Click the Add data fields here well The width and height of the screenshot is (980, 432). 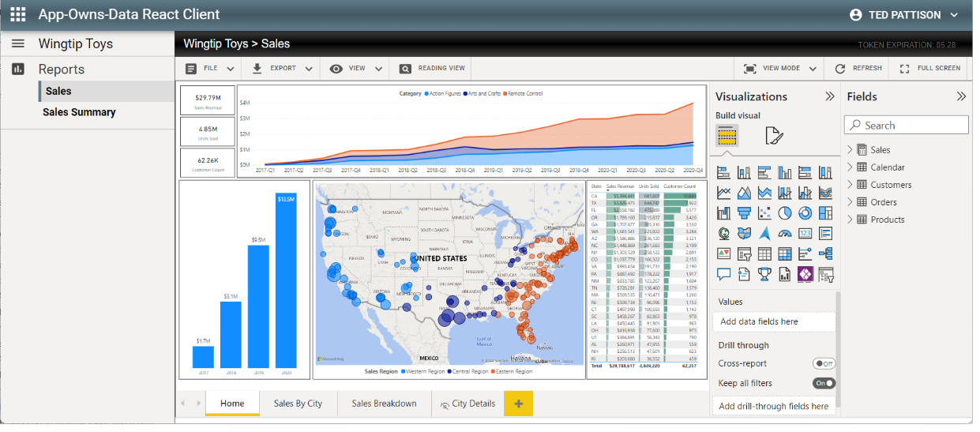(773, 321)
